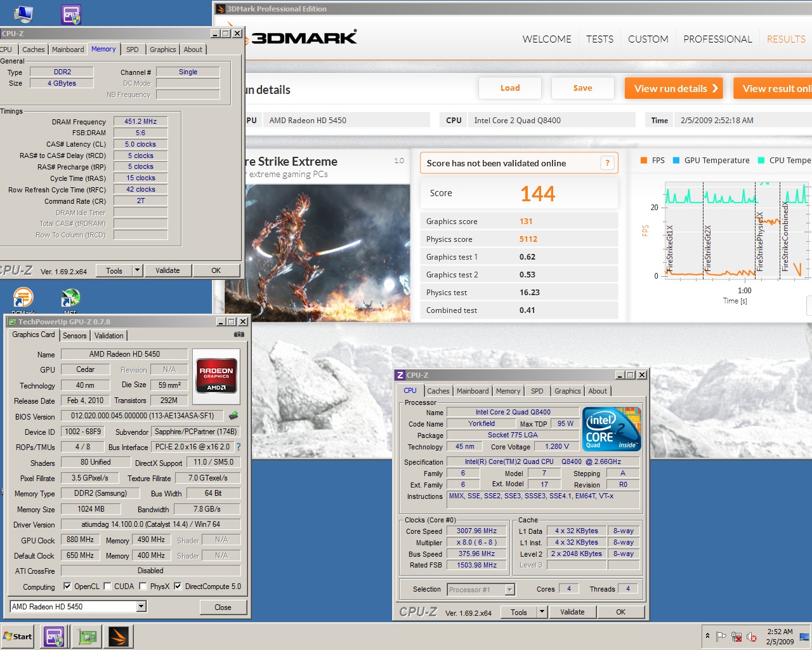
Task: Click the 3DMark taskbar icon
Action: pyautogui.click(x=119, y=637)
